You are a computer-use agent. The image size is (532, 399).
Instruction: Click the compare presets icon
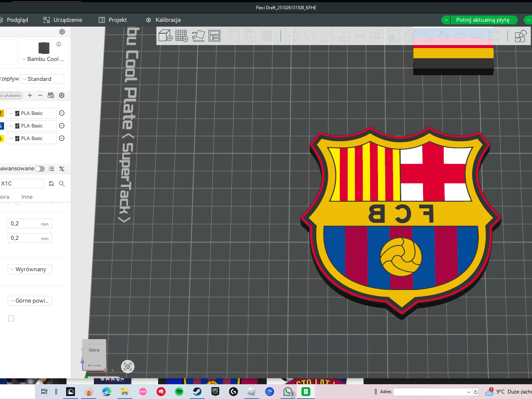point(62,169)
